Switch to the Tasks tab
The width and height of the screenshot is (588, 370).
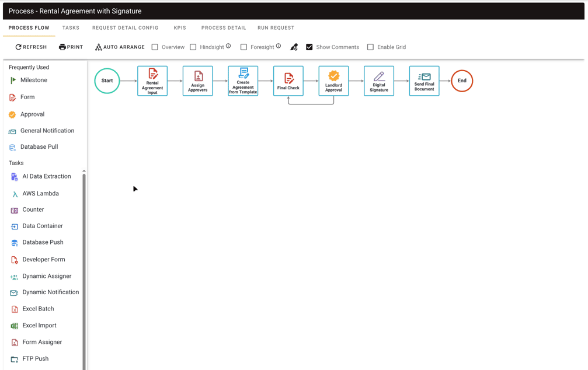71,28
